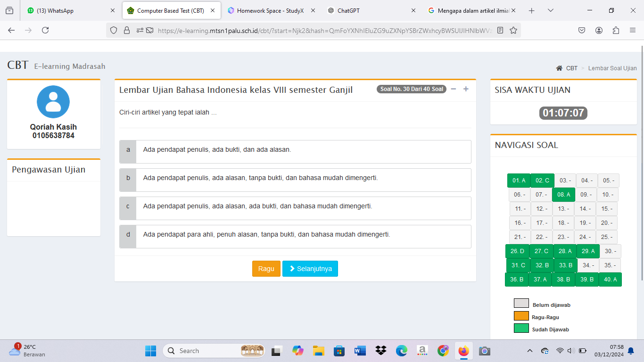Switch to Homework Space - StudyX tab
Viewport: 644px width, 362px height.
coord(270,10)
